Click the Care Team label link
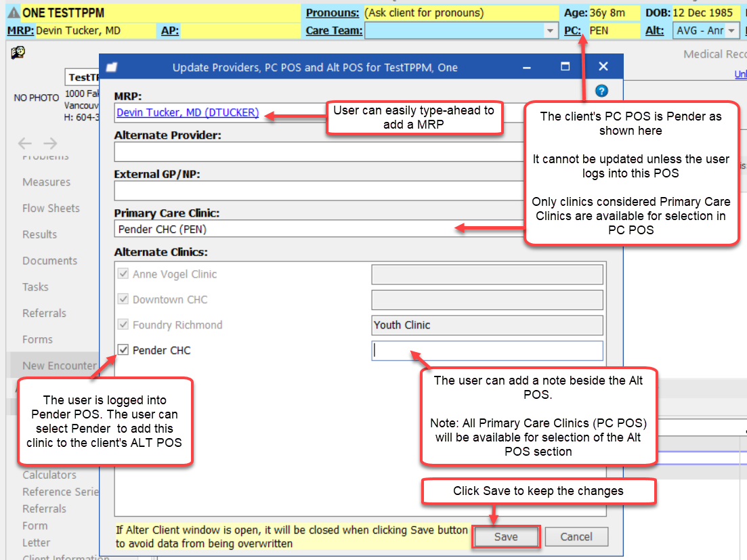This screenshot has height=560, width=747. coord(334,31)
